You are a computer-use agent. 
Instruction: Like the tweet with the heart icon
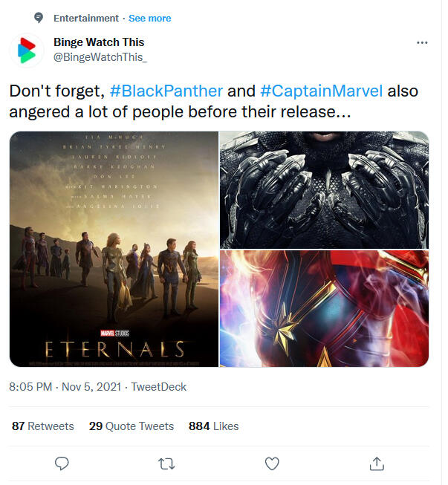pos(272,463)
